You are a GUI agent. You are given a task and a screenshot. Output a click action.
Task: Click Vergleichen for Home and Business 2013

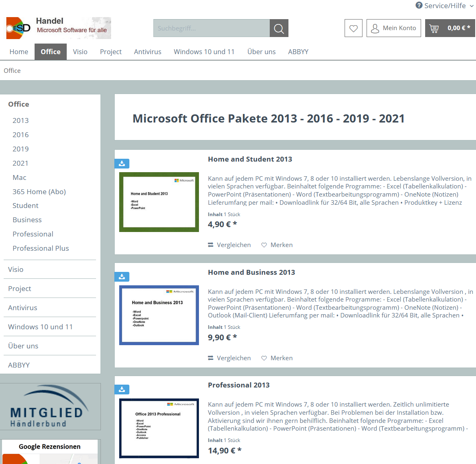[229, 358]
